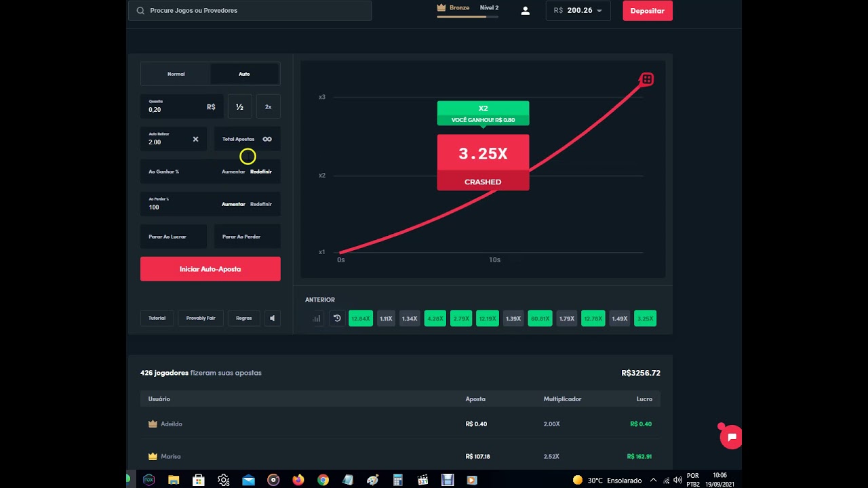The height and width of the screenshot is (488, 868).
Task: Select previous result 1.34X
Action: click(410, 318)
